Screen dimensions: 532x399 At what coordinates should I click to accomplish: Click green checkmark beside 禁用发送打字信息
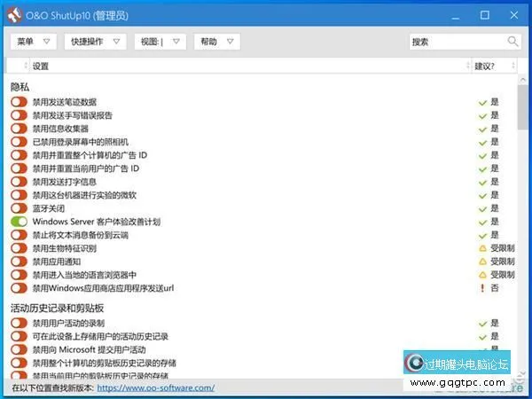482,183
